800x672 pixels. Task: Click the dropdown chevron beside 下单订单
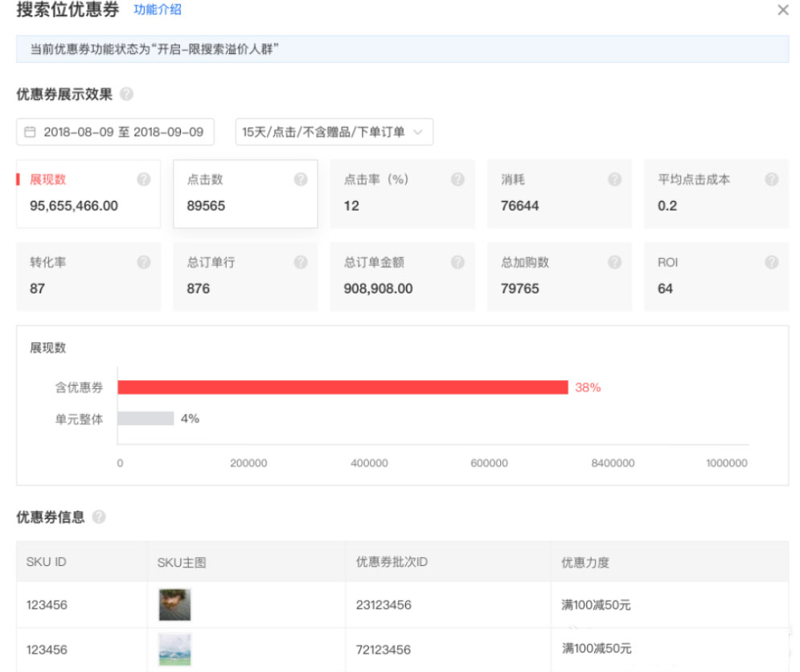pos(416,132)
